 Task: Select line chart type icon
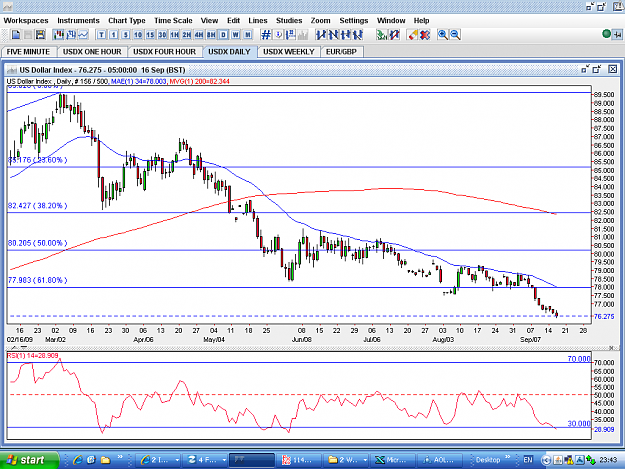pyautogui.click(x=83, y=35)
